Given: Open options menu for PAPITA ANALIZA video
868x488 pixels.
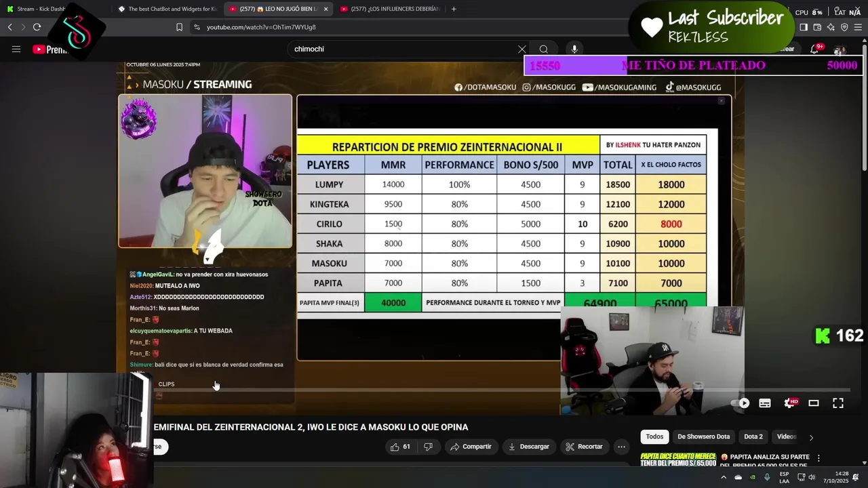Looking at the screenshot, I should coord(818,458).
